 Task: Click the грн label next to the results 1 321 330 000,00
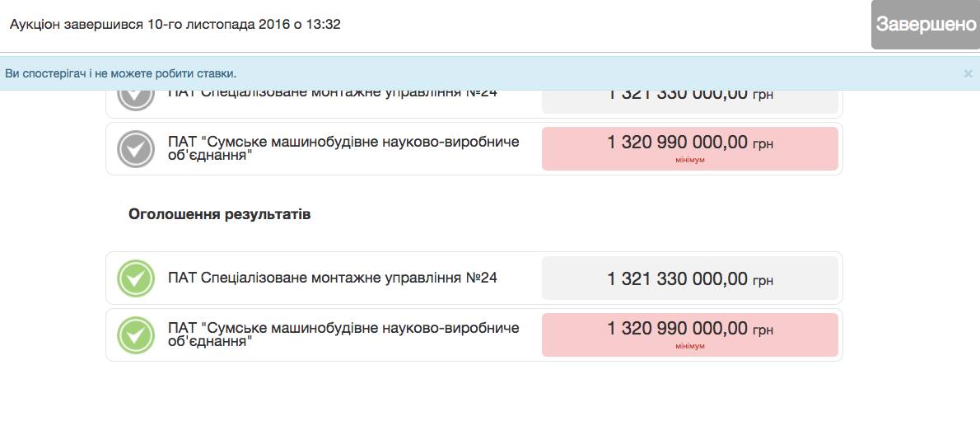coord(763,281)
